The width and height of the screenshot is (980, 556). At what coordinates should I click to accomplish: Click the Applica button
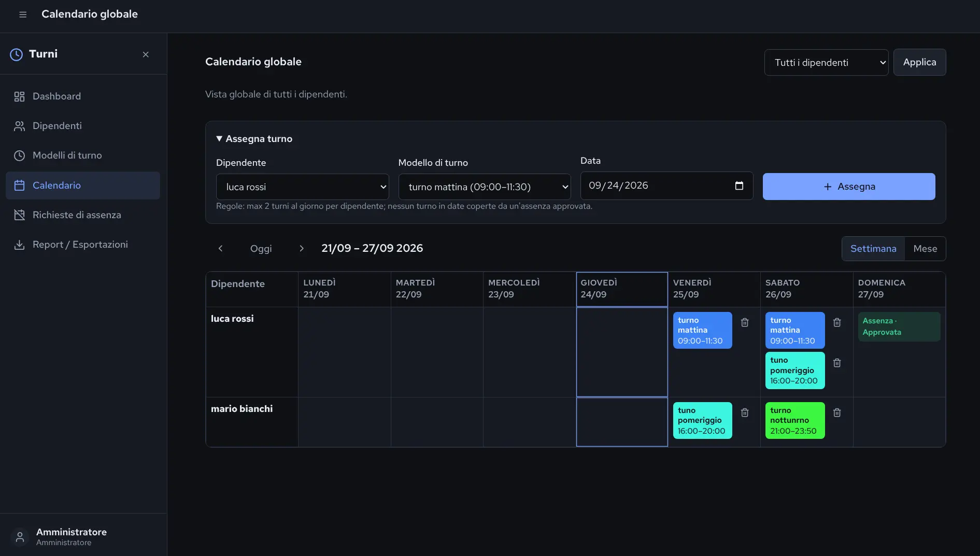pyautogui.click(x=919, y=62)
